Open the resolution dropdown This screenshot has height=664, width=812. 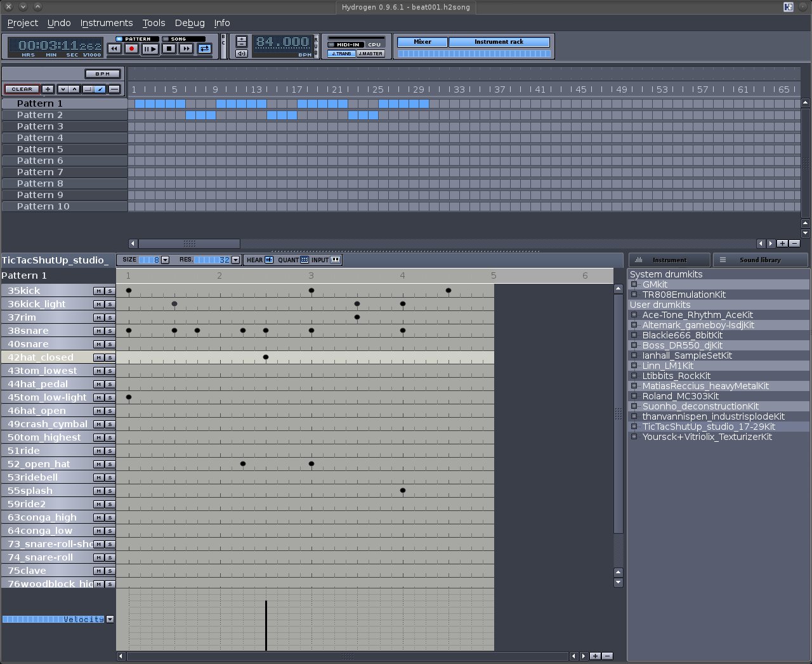235,260
